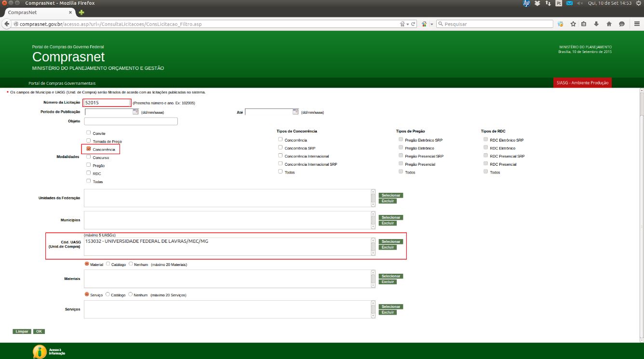Uncheck the Concorrência modality checkbox
The height and width of the screenshot is (359, 644).
point(89,149)
